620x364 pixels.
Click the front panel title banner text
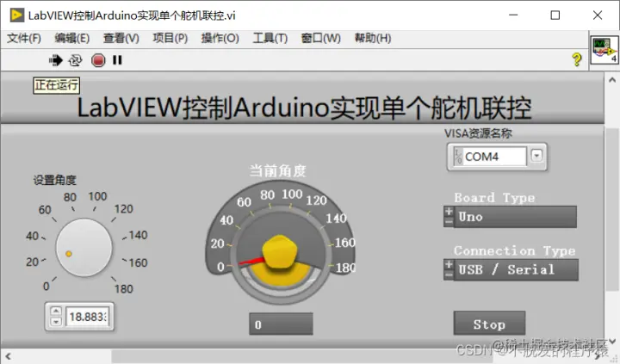(x=304, y=108)
